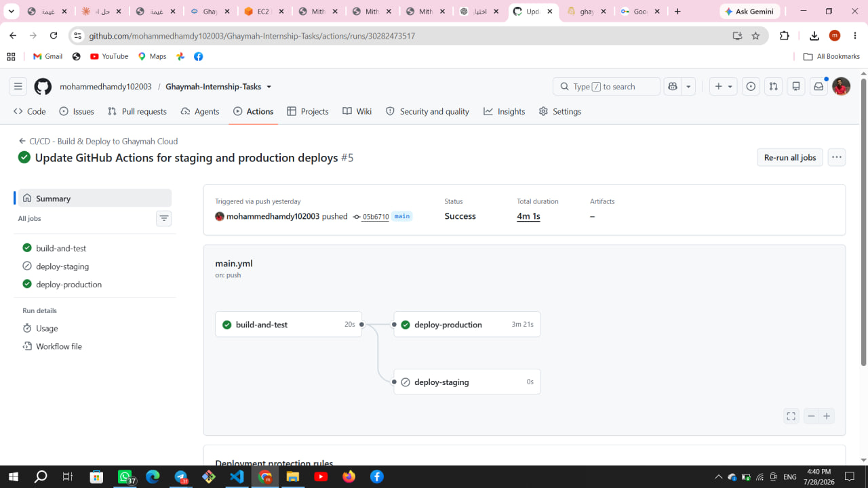Expand the Ghaymah-Internship-Tasks repository dropdown
Screen dimensions: 868x488
(269, 87)
